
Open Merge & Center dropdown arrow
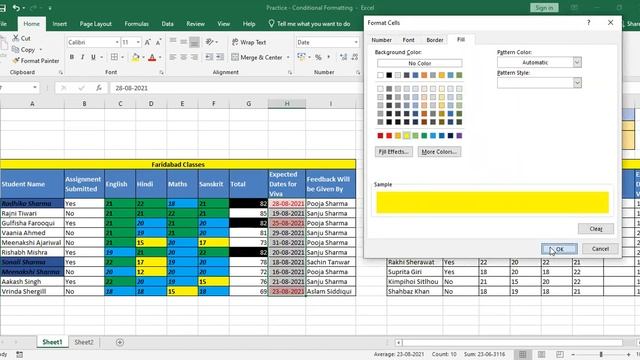288,58
